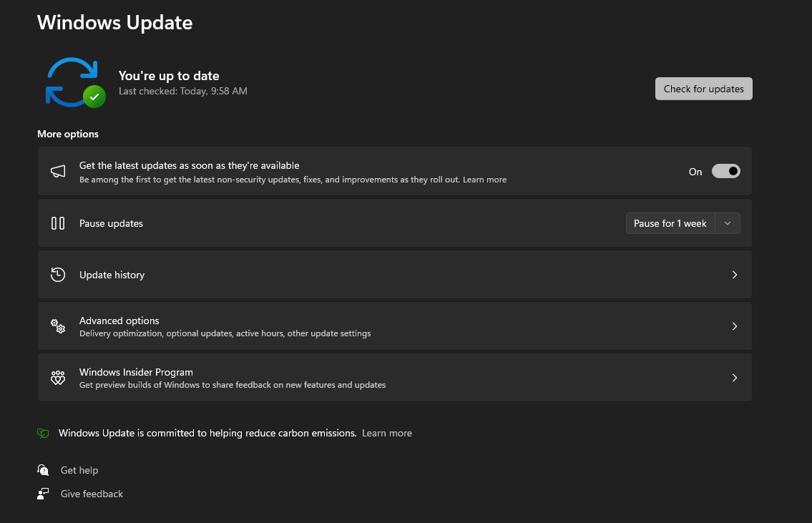
Task: Click the Give feedback icon
Action: click(44, 494)
